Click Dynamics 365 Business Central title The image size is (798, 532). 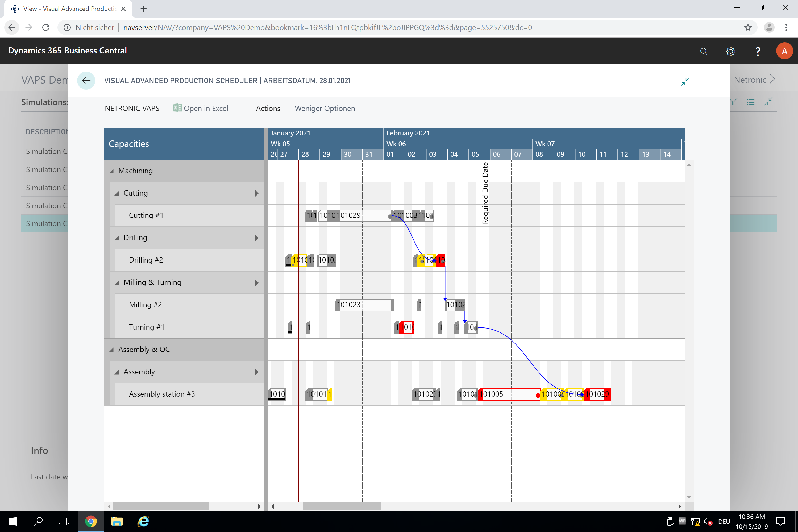tap(68, 51)
